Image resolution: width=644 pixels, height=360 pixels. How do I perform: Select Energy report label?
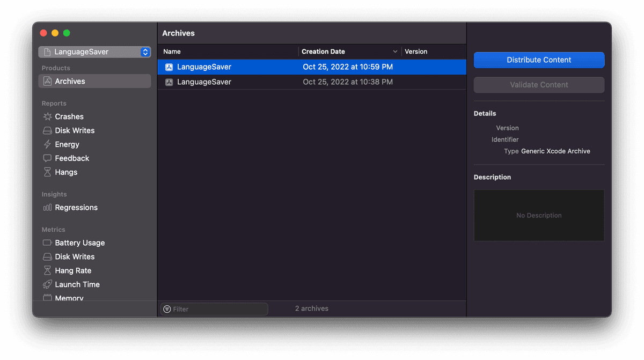(67, 144)
